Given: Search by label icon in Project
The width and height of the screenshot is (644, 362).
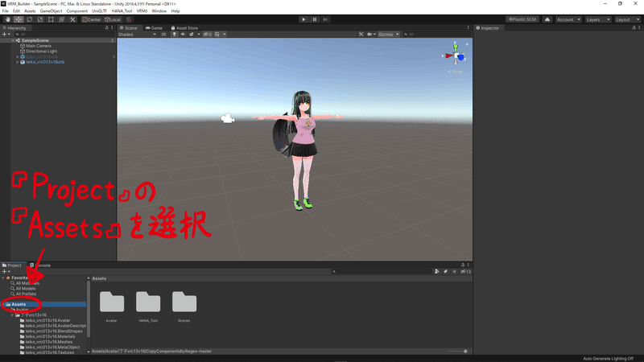Looking at the screenshot, I should tap(446, 272).
